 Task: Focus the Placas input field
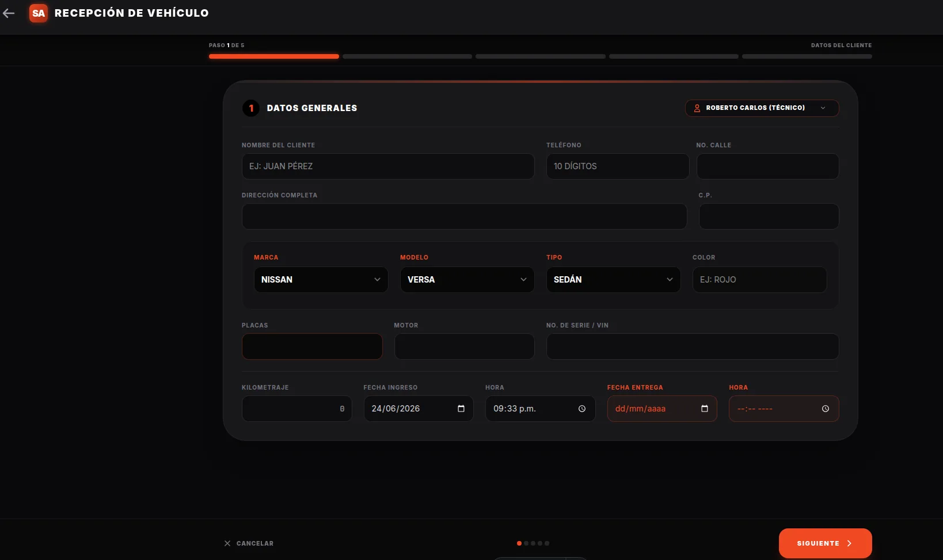click(x=312, y=346)
